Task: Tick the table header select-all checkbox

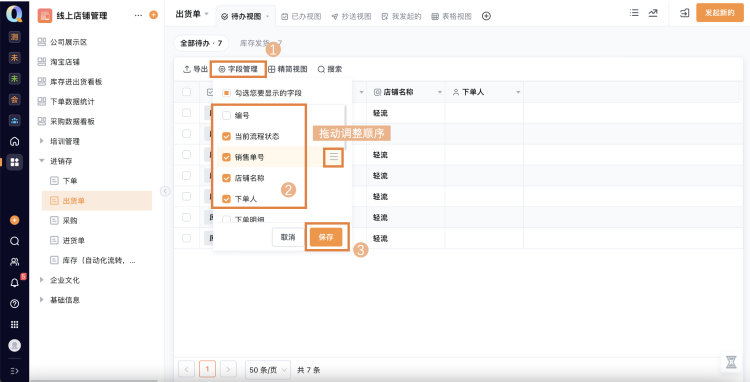Action: 186,92
